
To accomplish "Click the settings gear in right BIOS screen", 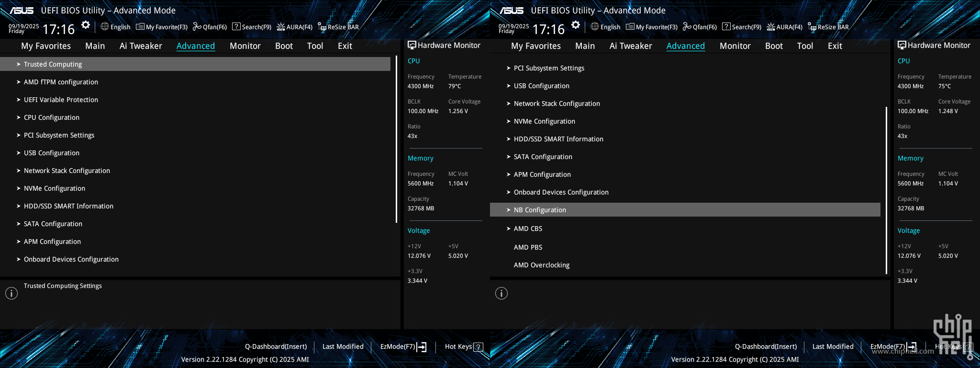I will 576,25.
